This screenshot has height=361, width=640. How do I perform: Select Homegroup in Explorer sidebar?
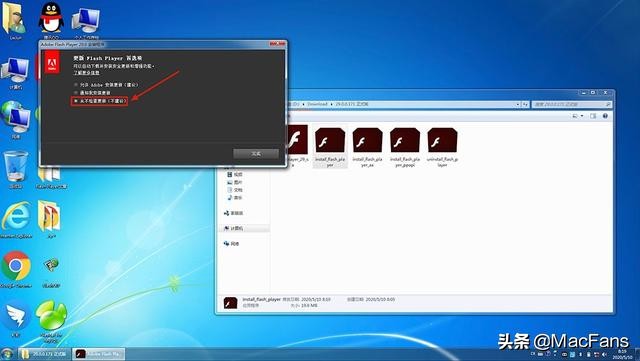[233, 213]
